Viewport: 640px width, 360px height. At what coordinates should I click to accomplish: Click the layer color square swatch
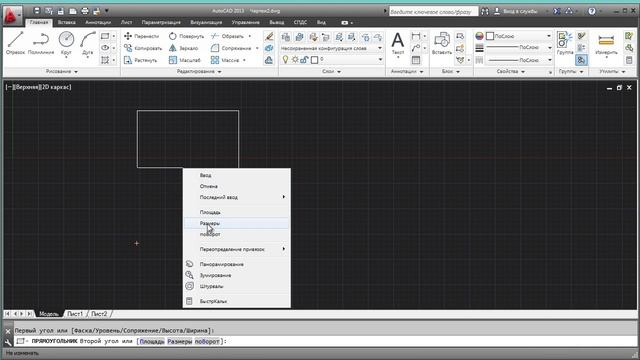[x=314, y=60]
